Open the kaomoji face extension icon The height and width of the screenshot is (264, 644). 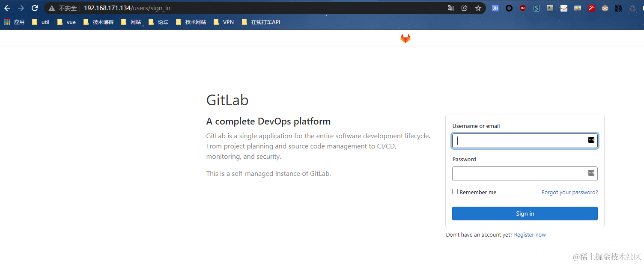pos(564,8)
